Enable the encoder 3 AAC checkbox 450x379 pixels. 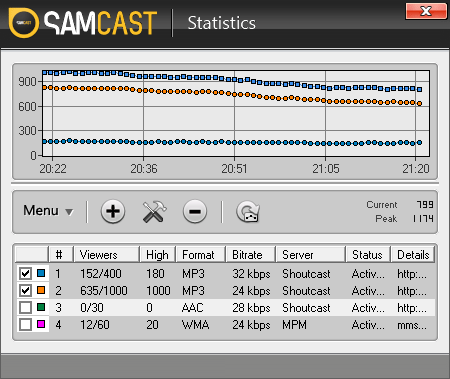click(x=25, y=307)
